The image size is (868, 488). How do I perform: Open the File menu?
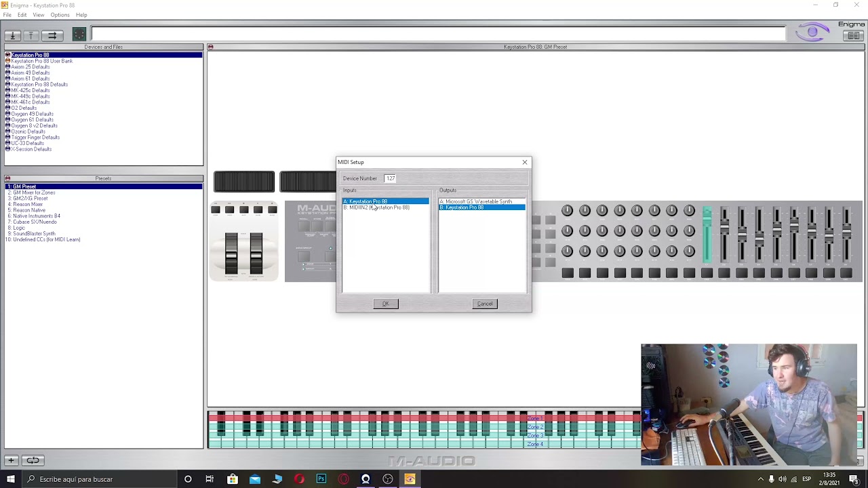7,15
